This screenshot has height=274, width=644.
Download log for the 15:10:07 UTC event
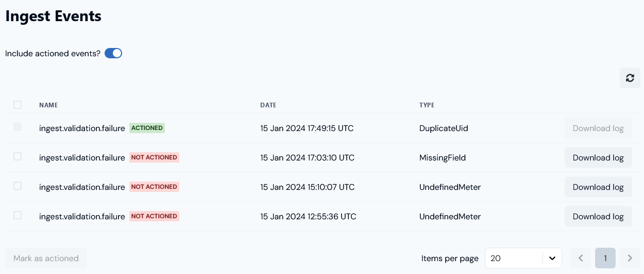(598, 187)
